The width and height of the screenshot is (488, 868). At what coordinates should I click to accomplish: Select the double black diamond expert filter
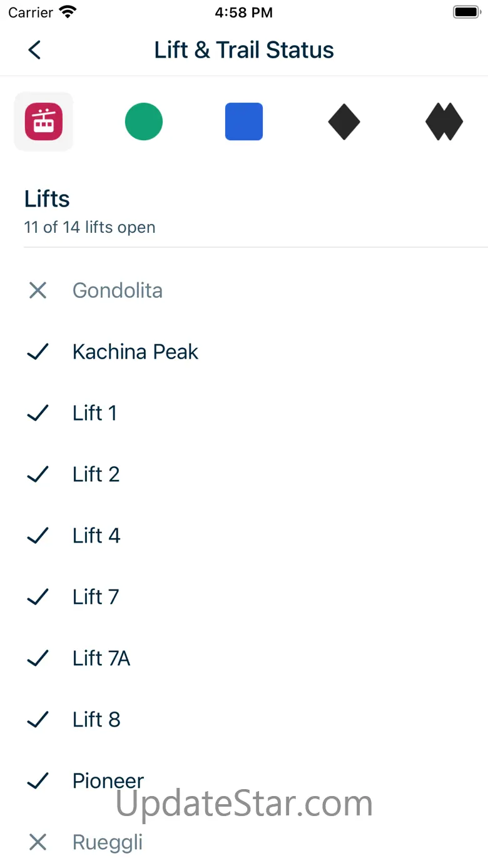(x=444, y=121)
